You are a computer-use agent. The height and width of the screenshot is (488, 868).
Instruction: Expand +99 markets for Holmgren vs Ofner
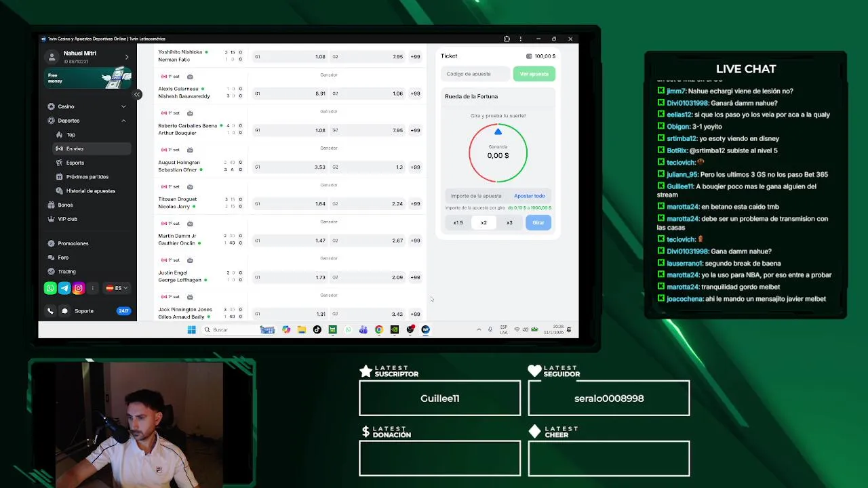click(415, 167)
